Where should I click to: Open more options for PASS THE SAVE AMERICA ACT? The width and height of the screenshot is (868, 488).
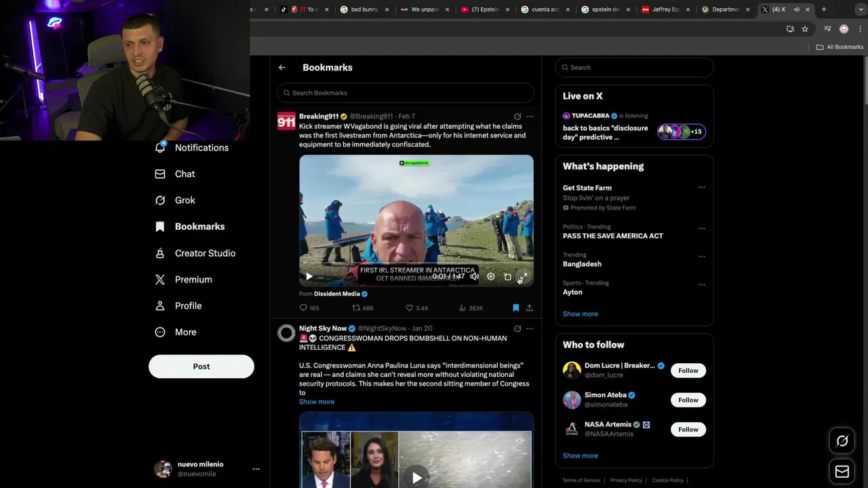pos(701,228)
